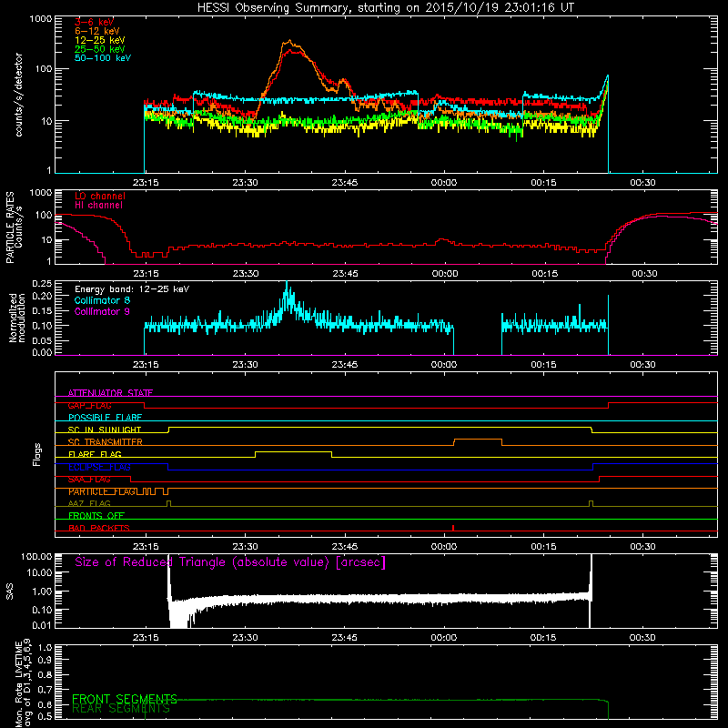728x728 pixels.
Task: Click the Mon. Rate LIVETIME axis label
Action: (24, 682)
